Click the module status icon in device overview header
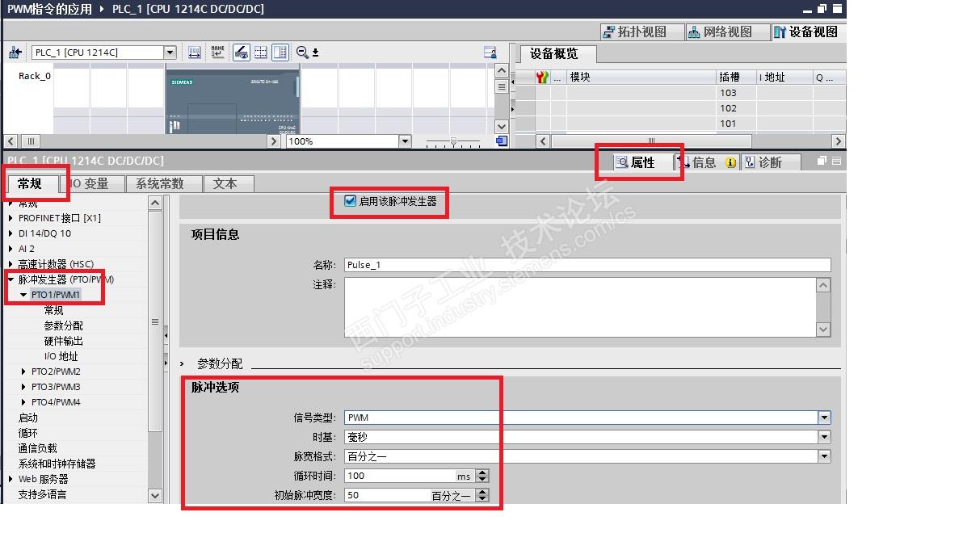Image resolution: width=980 pixels, height=550 pixels. (x=542, y=77)
